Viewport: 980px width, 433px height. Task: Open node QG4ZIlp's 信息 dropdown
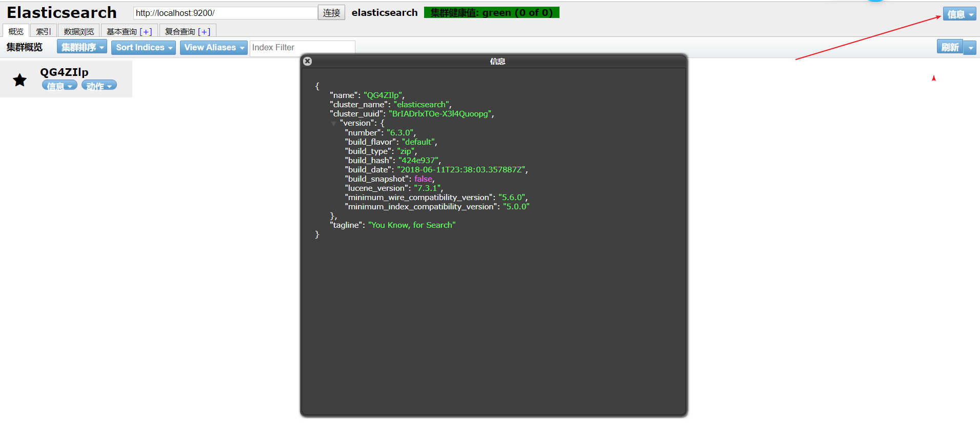click(x=59, y=86)
